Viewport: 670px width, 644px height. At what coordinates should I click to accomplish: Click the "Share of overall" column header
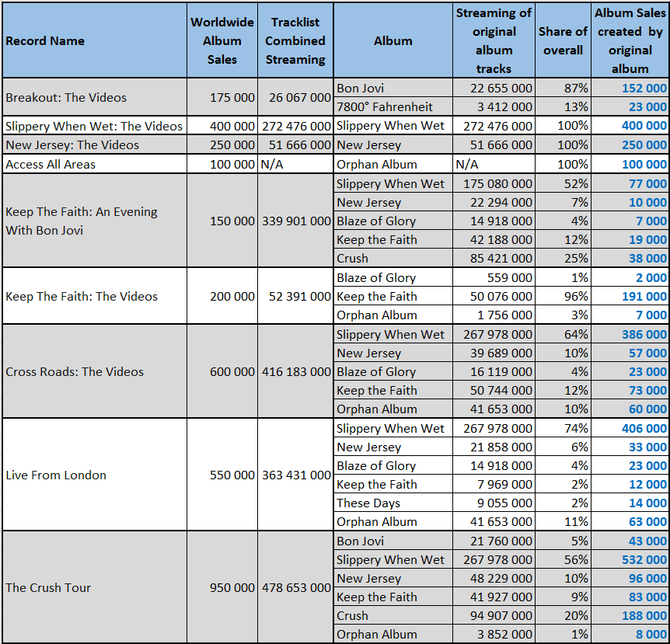pyautogui.click(x=563, y=40)
